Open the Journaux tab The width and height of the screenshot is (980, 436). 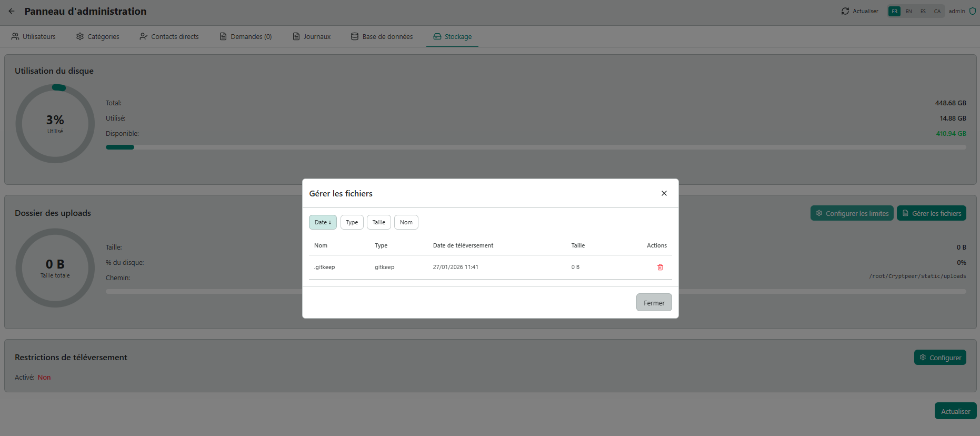coord(312,37)
